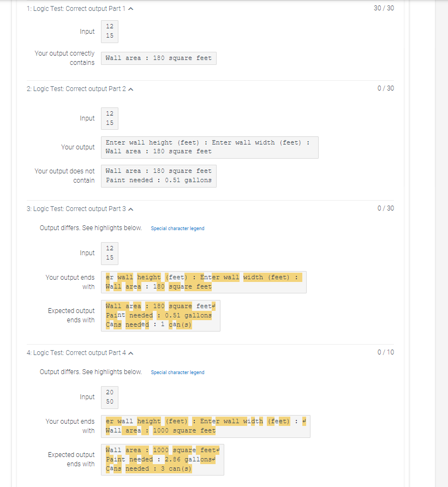Open Special character legend for Part 4
Viewport: 448px width, 487px height.
(x=177, y=372)
